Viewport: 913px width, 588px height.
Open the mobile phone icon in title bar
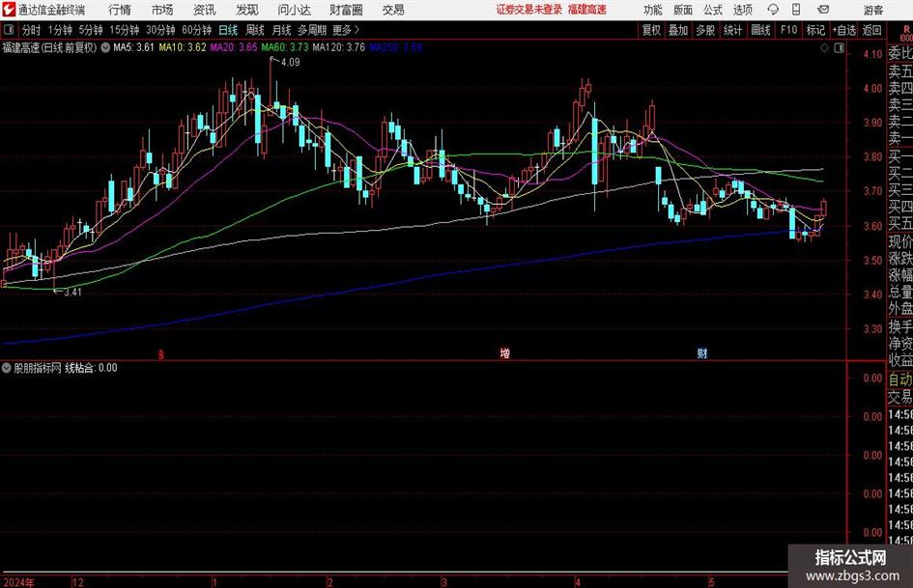click(x=796, y=10)
